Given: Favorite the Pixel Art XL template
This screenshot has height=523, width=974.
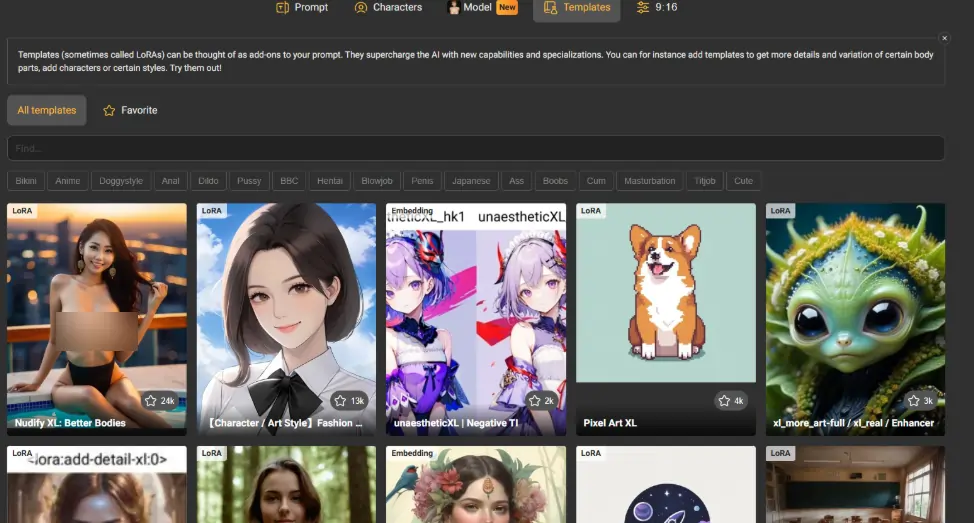Looking at the screenshot, I should tap(731, 401).
